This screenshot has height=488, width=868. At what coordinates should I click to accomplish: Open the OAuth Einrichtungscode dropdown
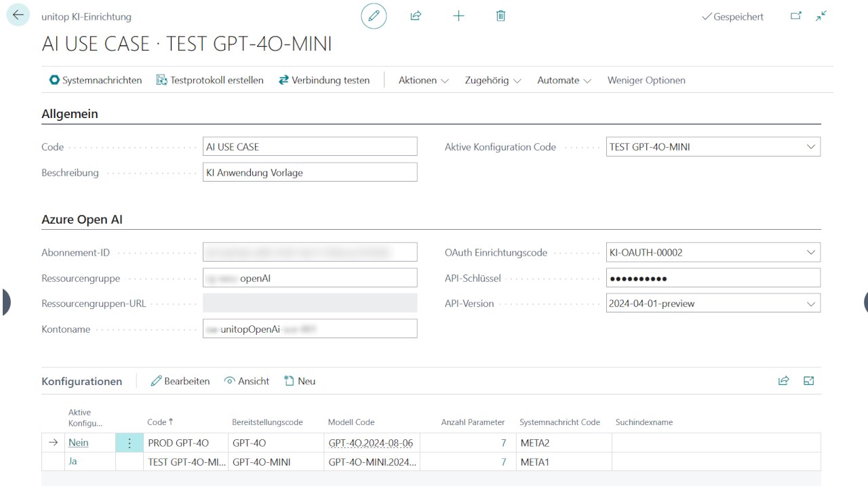[811, 251]
